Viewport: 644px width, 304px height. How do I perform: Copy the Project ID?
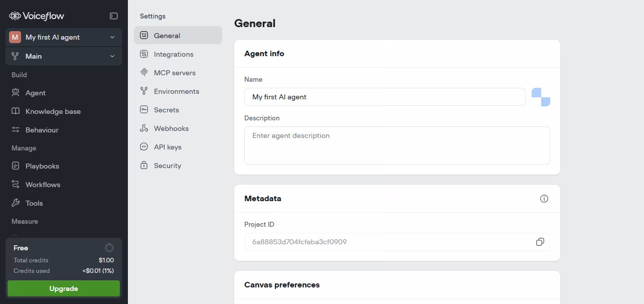(x=540, y=242)
